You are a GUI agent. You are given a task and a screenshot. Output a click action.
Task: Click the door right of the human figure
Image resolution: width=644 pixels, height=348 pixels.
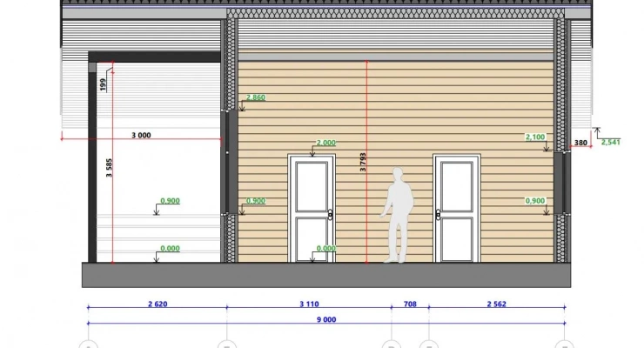(x=457, y=209)
